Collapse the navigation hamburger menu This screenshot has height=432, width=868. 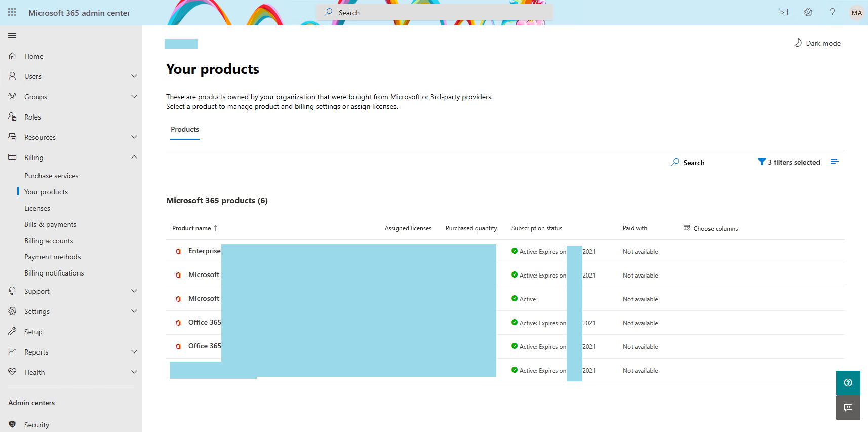[12, 35]
